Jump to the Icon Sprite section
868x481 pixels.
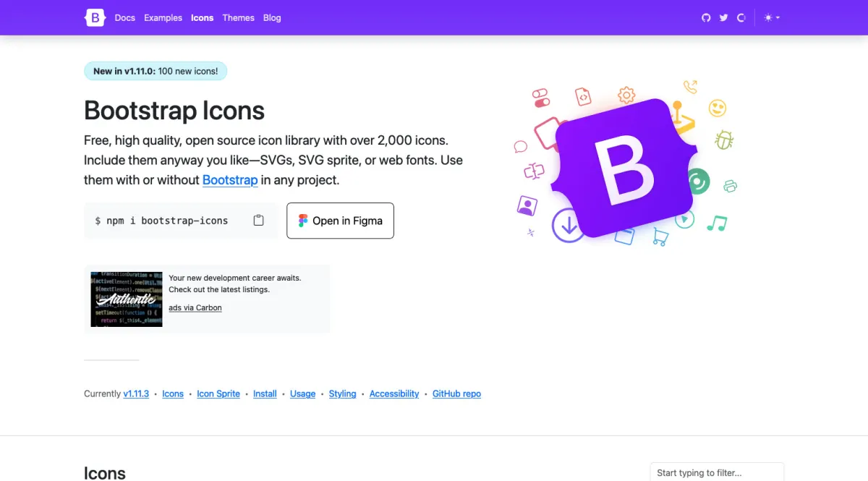(218, 393)
